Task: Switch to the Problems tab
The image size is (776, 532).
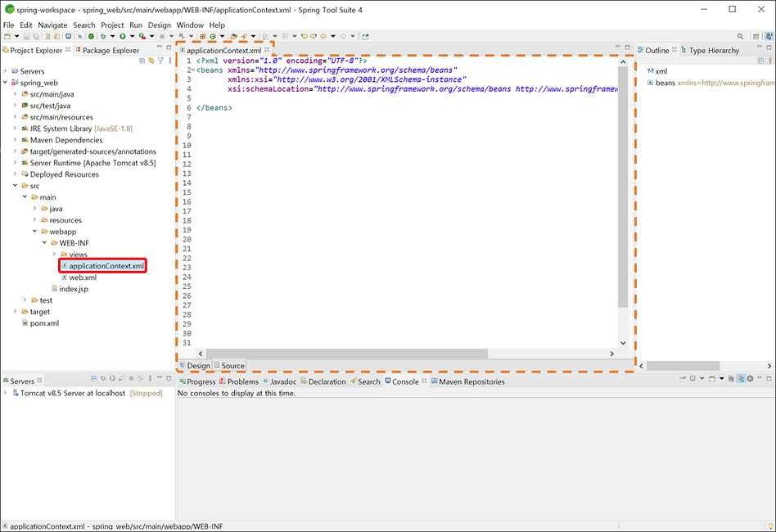Action: click(x=239, y=381)
